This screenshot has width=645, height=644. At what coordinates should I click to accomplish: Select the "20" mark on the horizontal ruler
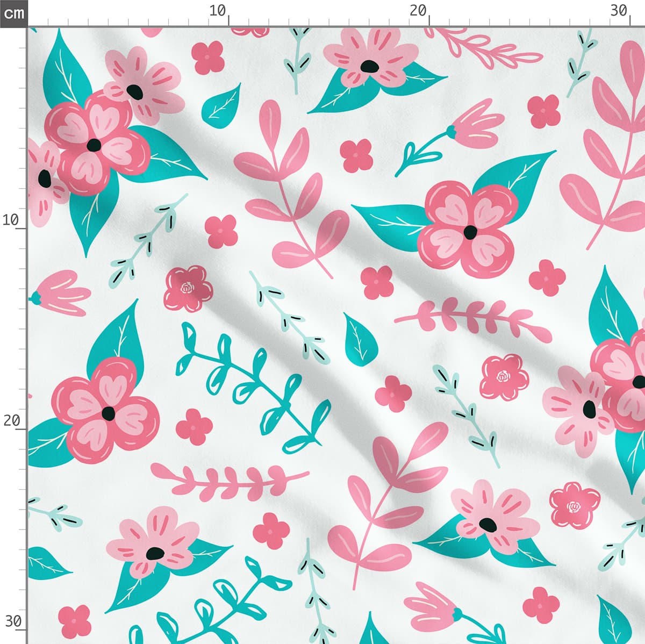tap(418, 11)
